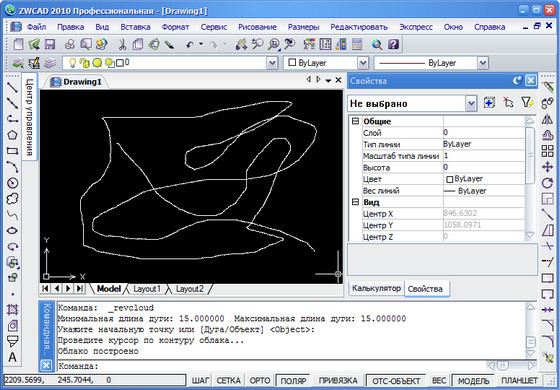Switch to the Layout1 tab
Screen dimensions: 560x390
click(x=147, y=289)
